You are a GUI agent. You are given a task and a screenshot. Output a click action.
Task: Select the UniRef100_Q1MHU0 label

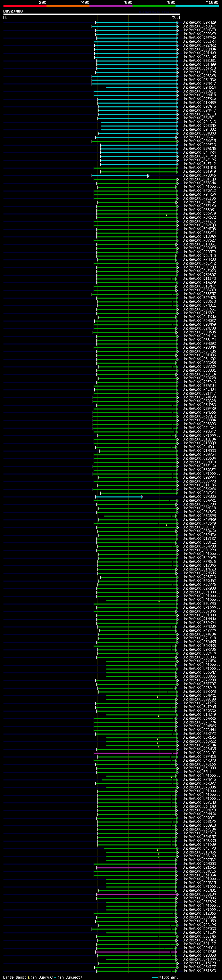[x=199, y=619]
